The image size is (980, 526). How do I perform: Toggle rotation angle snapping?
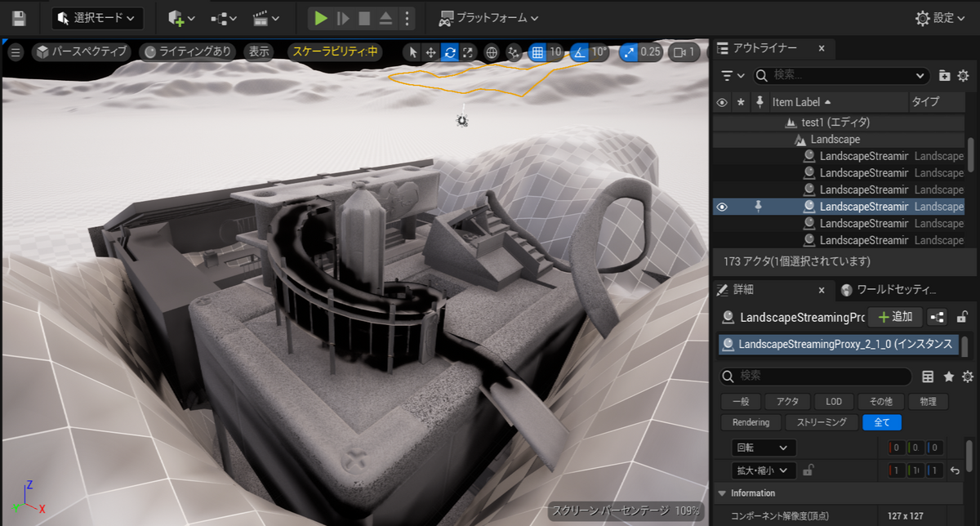579,52
